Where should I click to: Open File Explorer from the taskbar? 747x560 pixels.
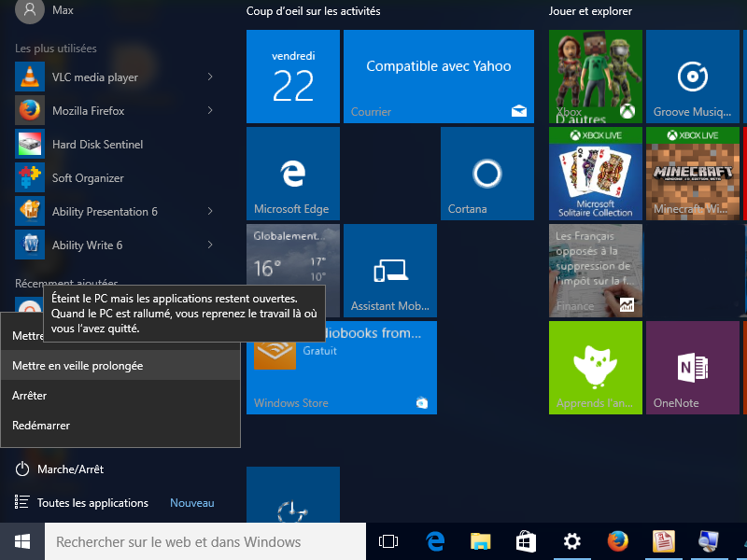coord(480,541)
